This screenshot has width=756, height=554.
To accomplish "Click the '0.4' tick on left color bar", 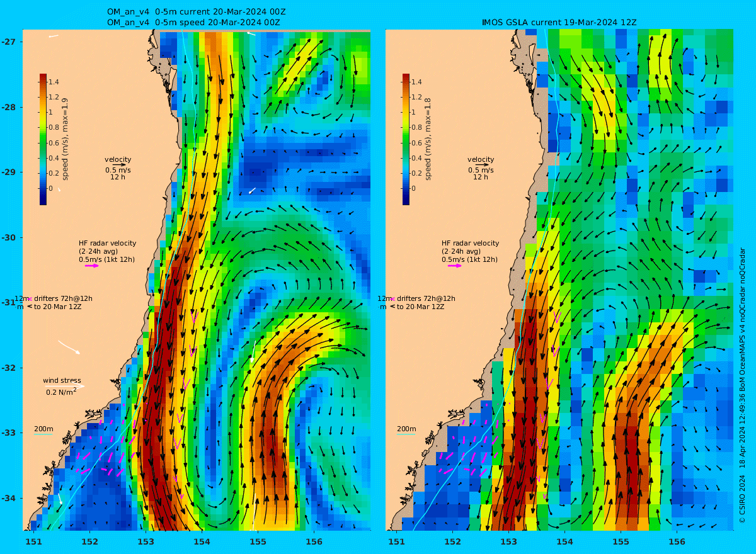I will 54,158.
